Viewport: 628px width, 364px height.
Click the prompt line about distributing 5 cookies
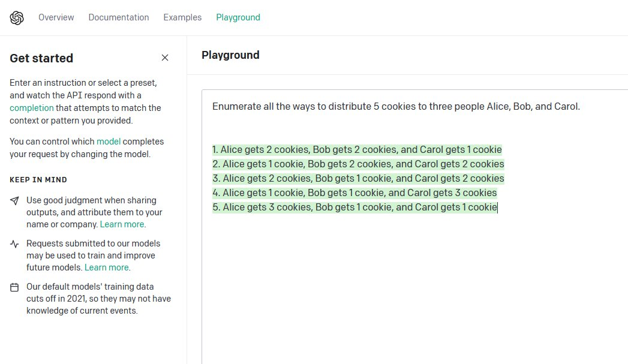(396, 107)
